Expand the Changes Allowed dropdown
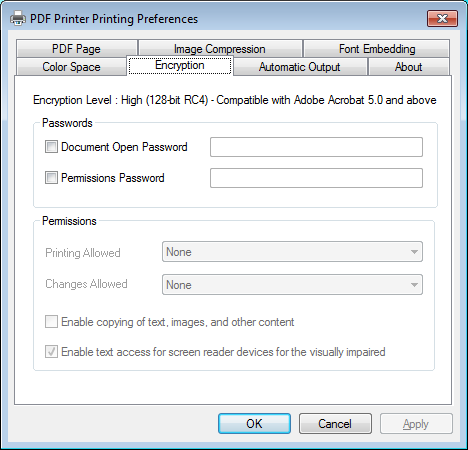 [292, 285]
